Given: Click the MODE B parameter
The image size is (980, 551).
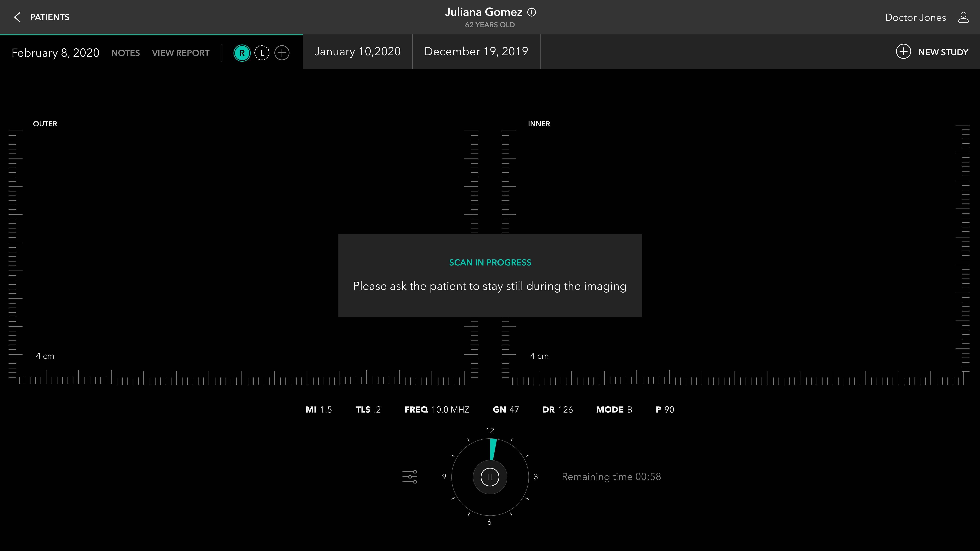Looking at the screenshot, I should (614, 409).
